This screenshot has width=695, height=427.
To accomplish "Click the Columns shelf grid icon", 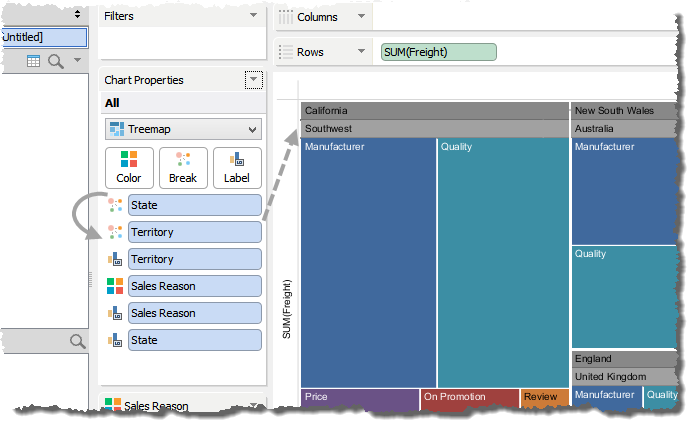I will (285, 17).
